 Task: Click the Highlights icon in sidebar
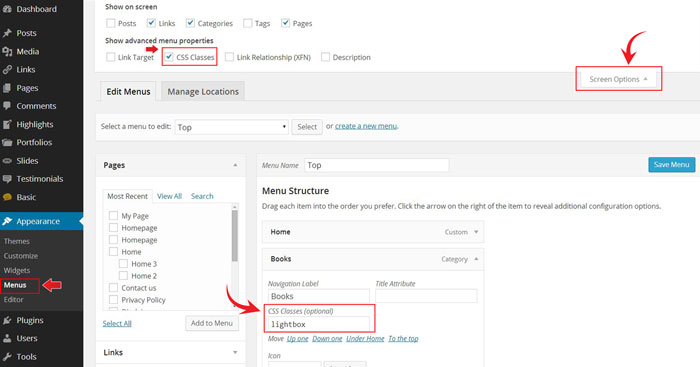pyautogui.click(x=7, y=125)
